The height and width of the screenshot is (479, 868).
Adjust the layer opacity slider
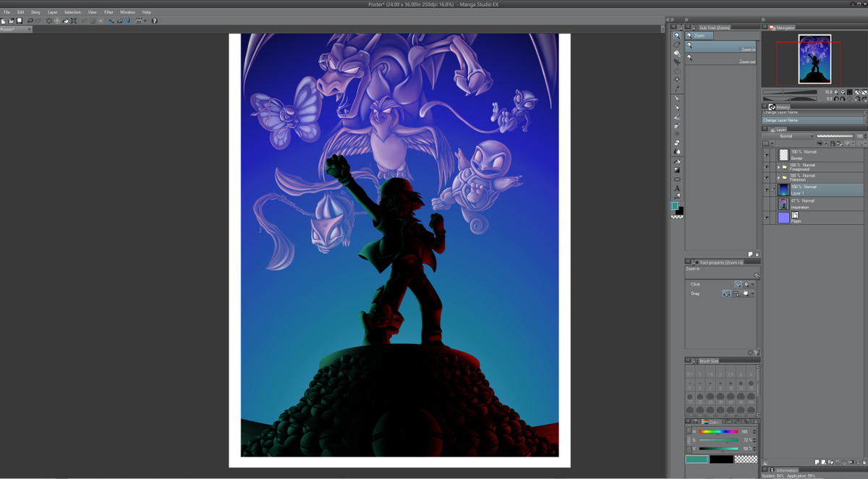[x=835, y=136]
